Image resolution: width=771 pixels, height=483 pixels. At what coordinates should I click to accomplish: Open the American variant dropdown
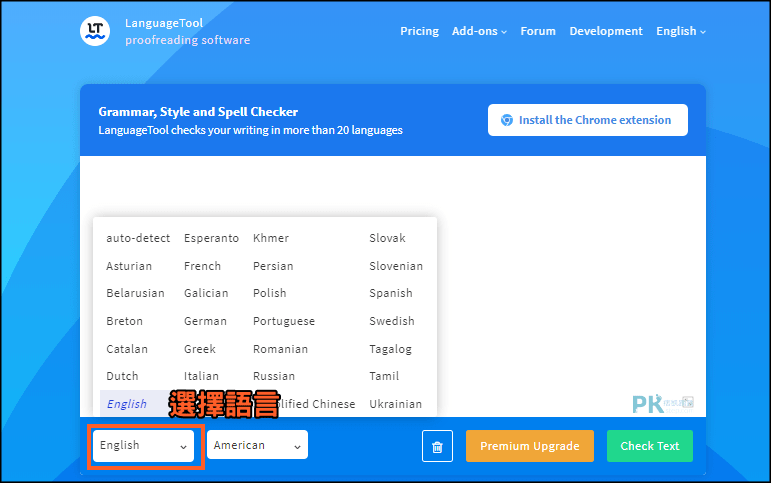(257, 445)
